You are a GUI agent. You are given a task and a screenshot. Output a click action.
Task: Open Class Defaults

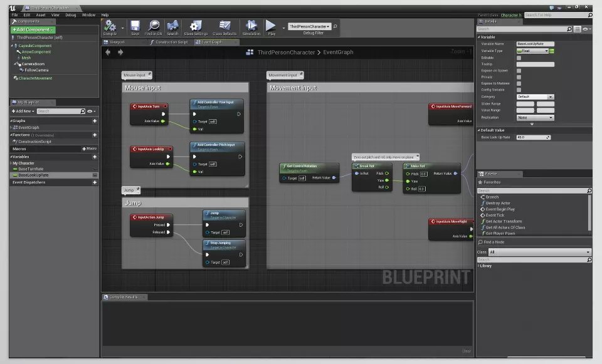pos(224,28)
